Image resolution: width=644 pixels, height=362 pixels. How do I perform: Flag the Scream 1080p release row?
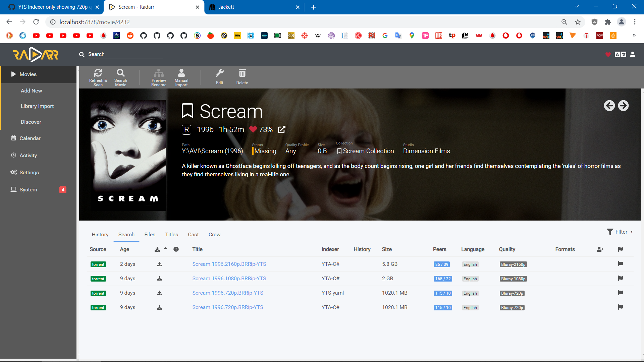[x=620, y=278]
